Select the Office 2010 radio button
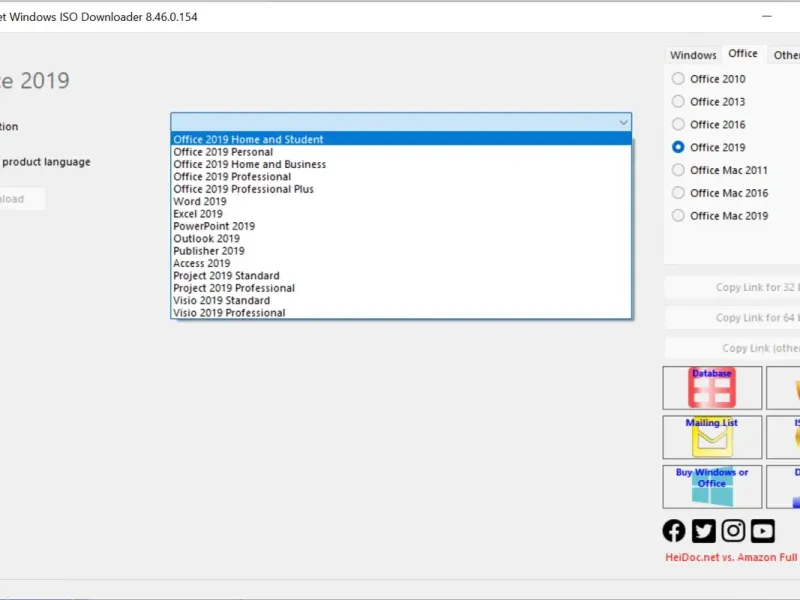Image resolution: width=800 pixels, height=600 pixels. 678,79
